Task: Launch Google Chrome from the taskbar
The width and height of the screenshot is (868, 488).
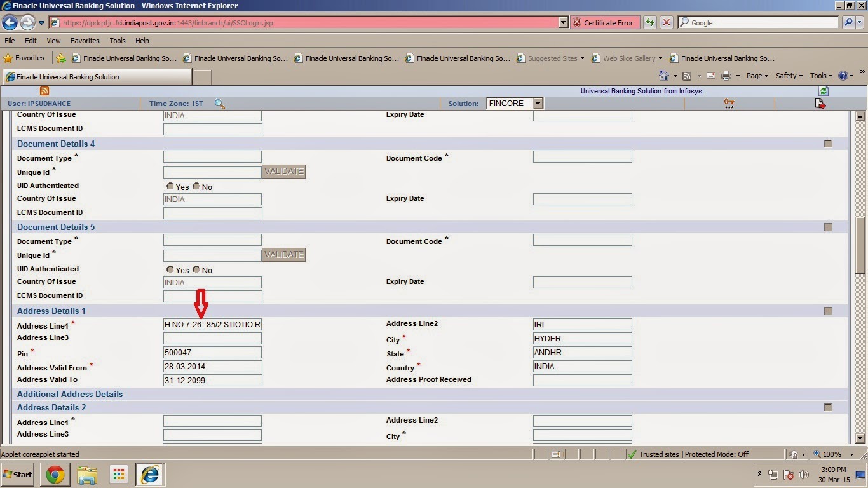Action: (55, 475)
